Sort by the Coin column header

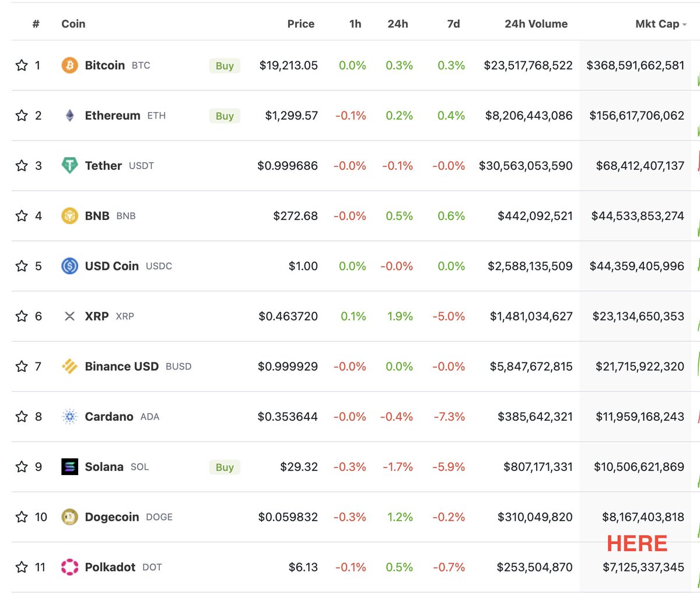(x=73, y=24)
